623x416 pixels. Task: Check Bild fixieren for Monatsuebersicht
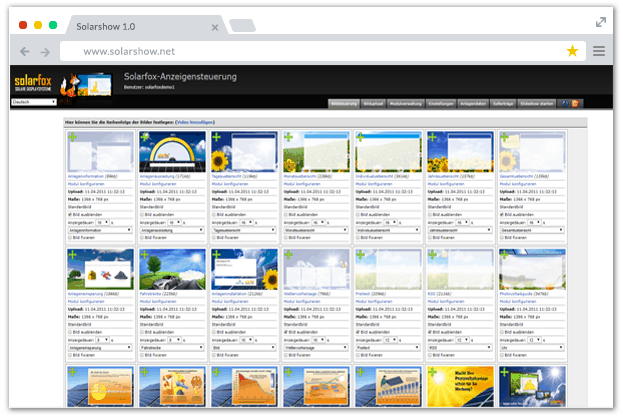[286, 238]
